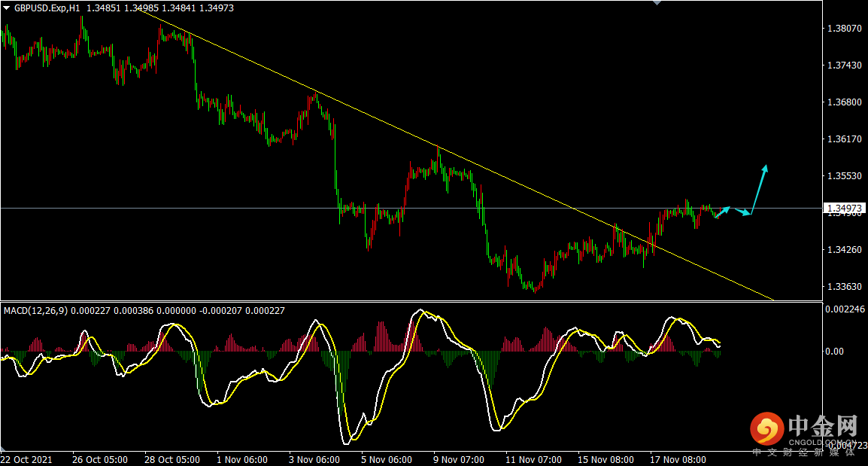The height and width of the screenshot is (466, 868).
Task: Click the 1.33630 price axis label
Action: tap(844, 287)
